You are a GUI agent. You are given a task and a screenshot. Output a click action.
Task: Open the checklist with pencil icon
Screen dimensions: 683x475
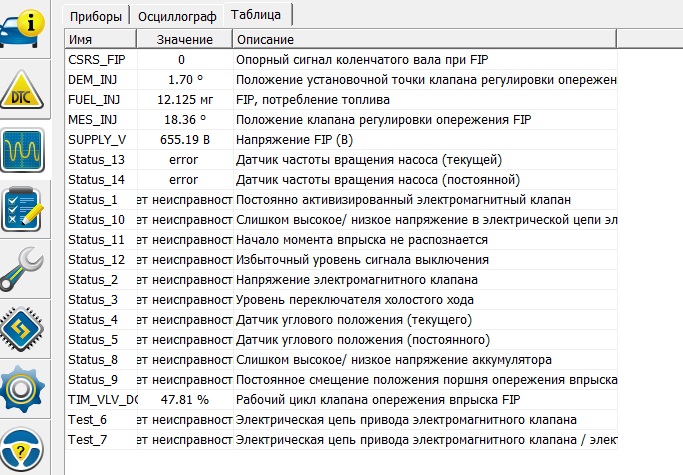[x=22, y=209]
